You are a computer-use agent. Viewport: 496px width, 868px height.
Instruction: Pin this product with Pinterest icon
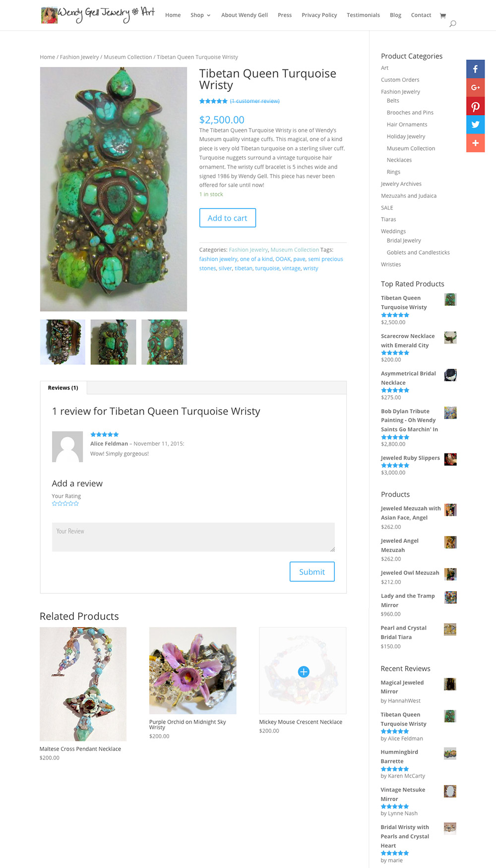[475, 106]
